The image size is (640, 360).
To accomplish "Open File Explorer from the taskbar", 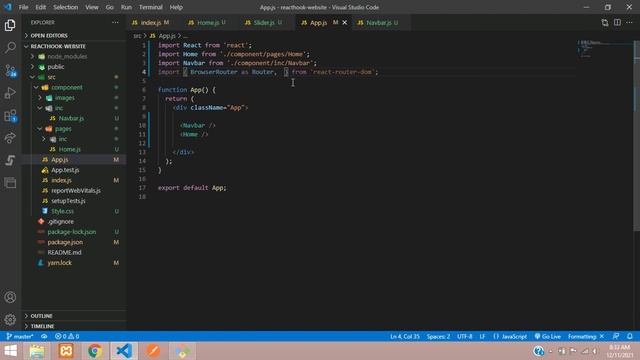I will tap(37, 351).
